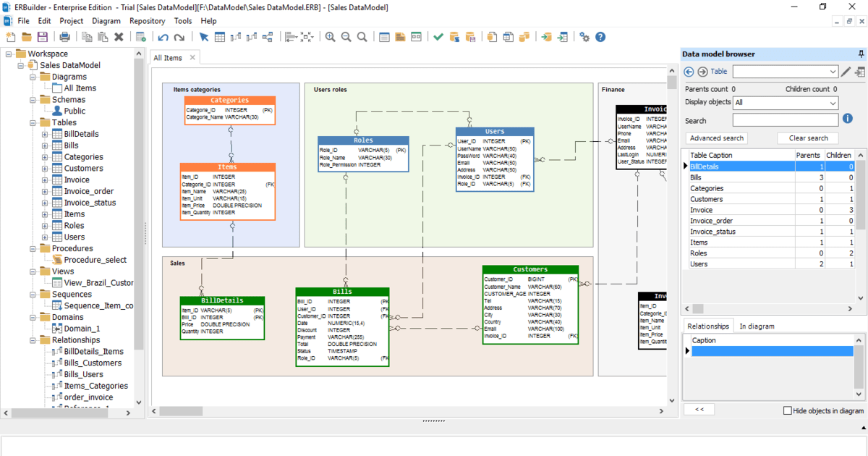Select the new table tool
This screenshot has width=868, height=456.
pyautogui.click(x=220, y=37)
